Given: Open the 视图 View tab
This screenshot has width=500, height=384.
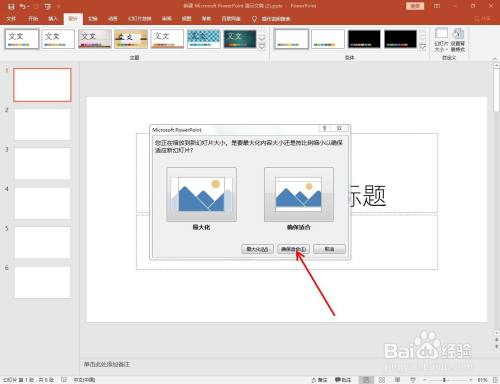Looking at the screenshot, I should point(187,19).
